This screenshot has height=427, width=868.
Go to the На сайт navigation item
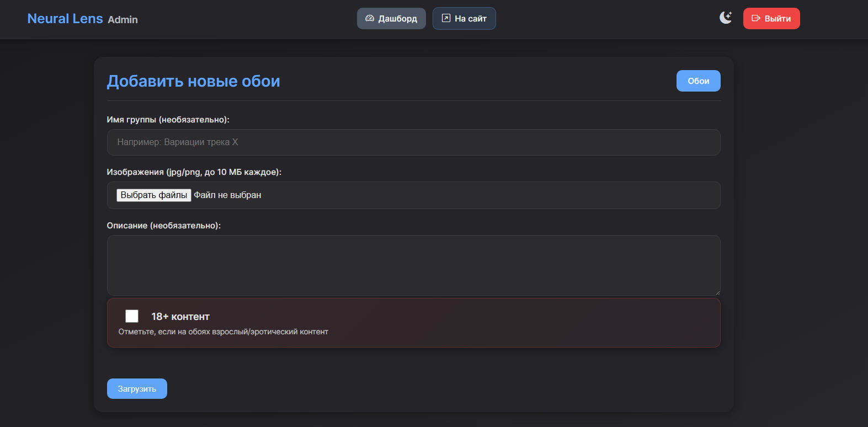464,19
